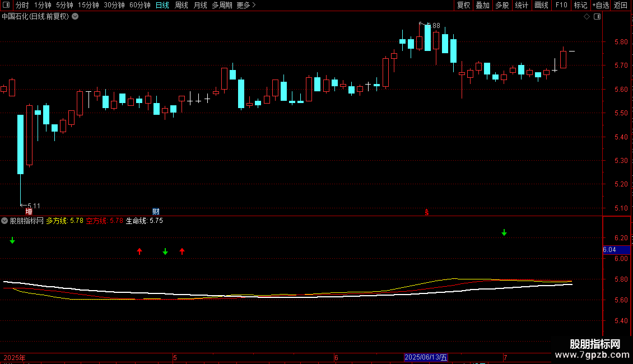This screenshot has height=364, width=633.
Task: Open the 画线 drawing tools
Action: pyautogui.click(x=541, y=5)
